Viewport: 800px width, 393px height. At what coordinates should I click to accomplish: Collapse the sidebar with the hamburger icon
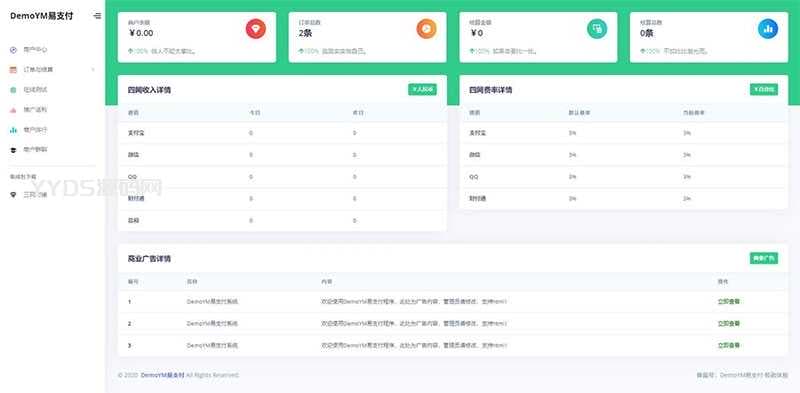[97, 16]
